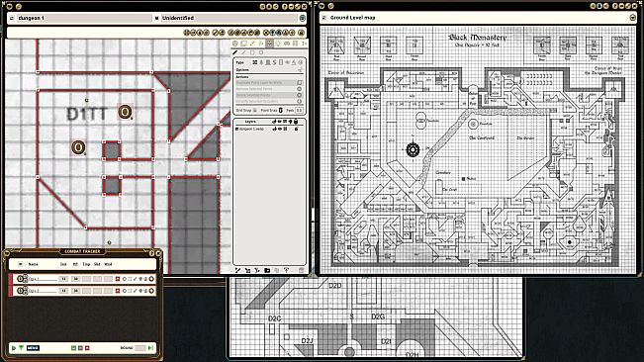Toggle eye visibility of the dungeon layer row
Screen dimensions: 644x362
click(x=280, y=129)
